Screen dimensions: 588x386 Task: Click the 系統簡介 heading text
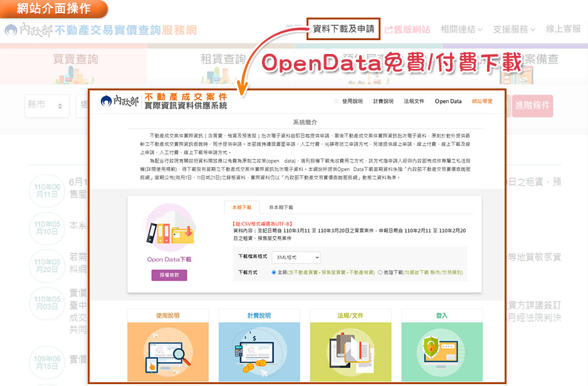click(305, 122)
